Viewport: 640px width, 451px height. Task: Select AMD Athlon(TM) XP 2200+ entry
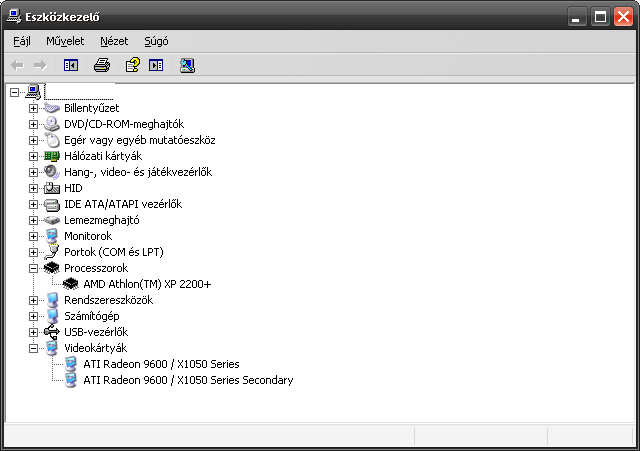click(x=147, y=284)
